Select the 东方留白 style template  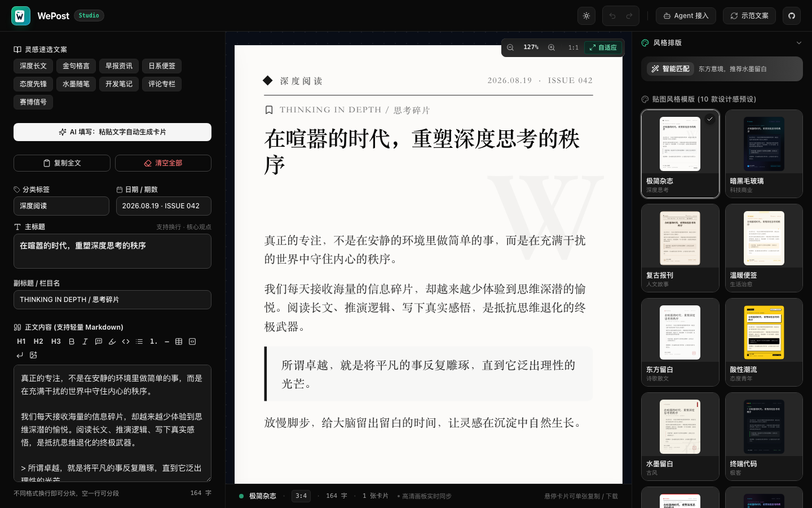coord(680,342)
